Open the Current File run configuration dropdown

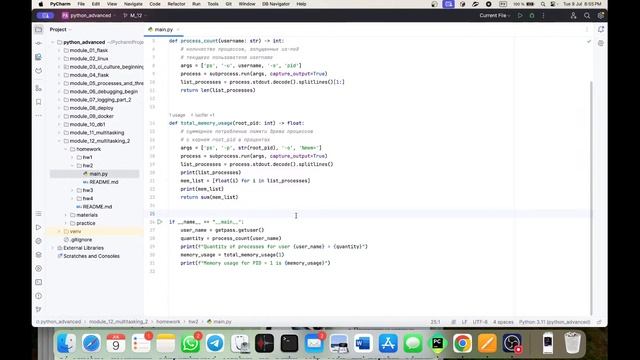pos(495,16)
